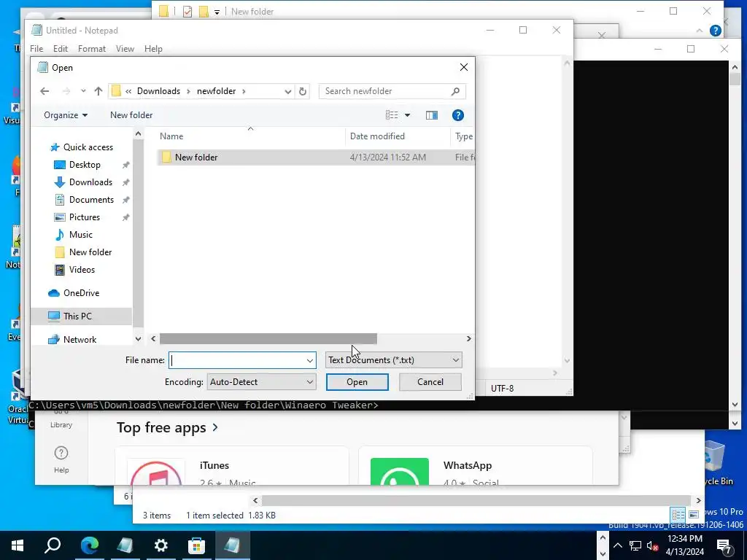The height and width of the screenshot is (560, 747).
Task: Select Network in navigation pane
Action: pyautogui.click(x=80, y=340)
